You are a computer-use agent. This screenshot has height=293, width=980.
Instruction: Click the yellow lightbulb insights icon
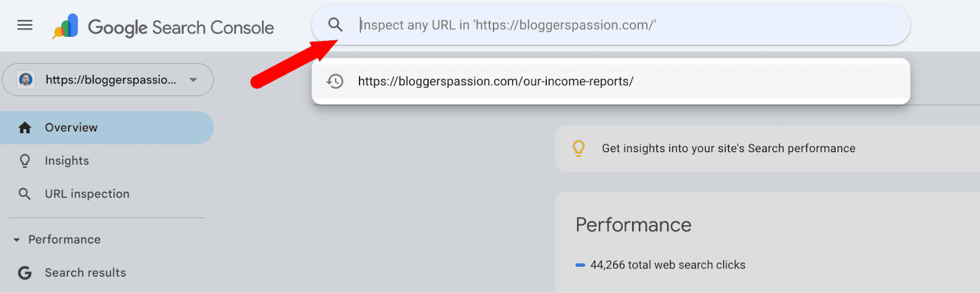click(x=578, y=148)
